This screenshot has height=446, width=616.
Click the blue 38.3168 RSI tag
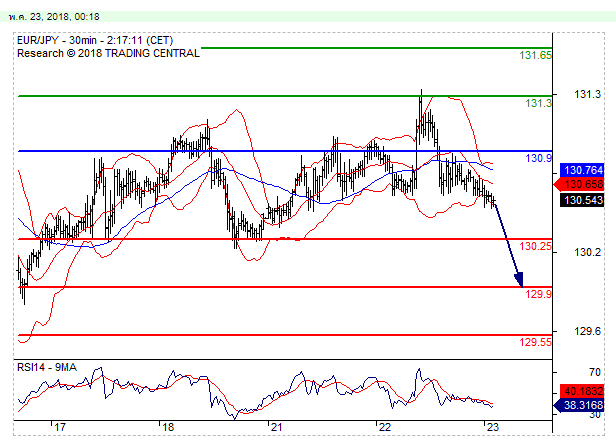pyautogui.click(x=579, y=405)
